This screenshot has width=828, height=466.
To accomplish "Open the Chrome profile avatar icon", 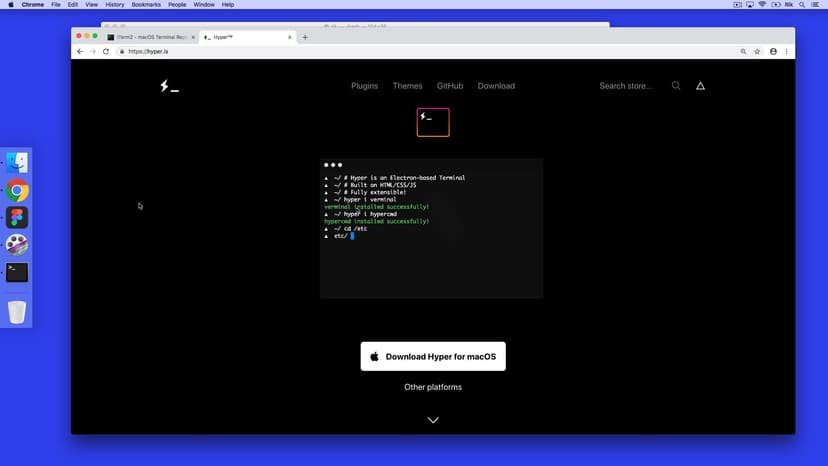I will tap(773, 51).
